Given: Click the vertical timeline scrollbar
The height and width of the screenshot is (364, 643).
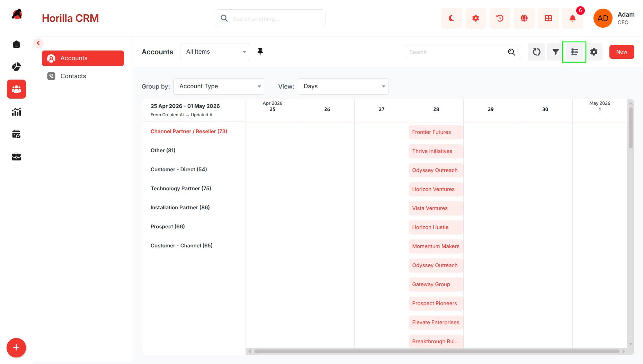Looking at the screenshot, I should pyautogui.click(x=631, y=128).
